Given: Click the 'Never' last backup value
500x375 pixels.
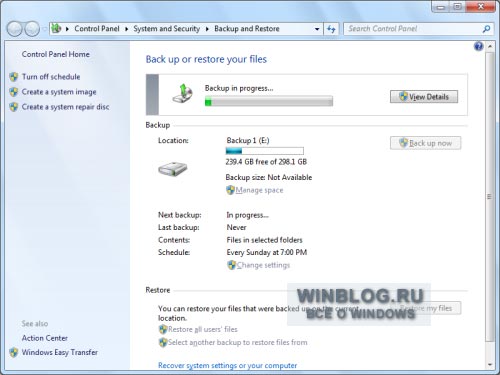Looking at the screenshot, I should (236, 227).
